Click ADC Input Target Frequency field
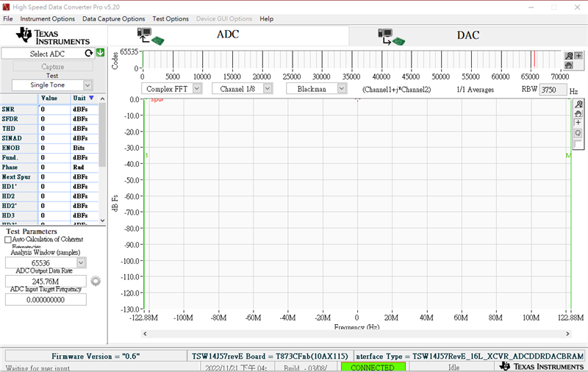The width and height of the screenshot is (588, 372). [46, 300]
